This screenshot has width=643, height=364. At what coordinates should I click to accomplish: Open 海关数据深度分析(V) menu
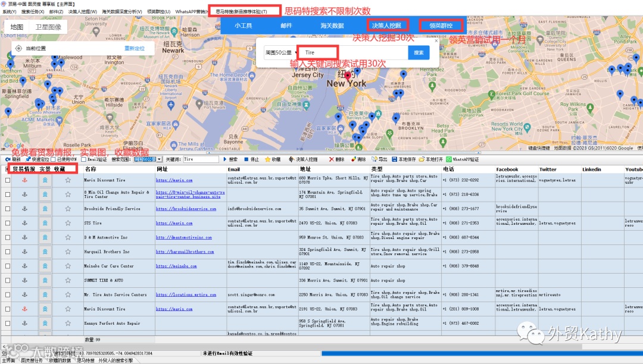click(x=122, y=11)
